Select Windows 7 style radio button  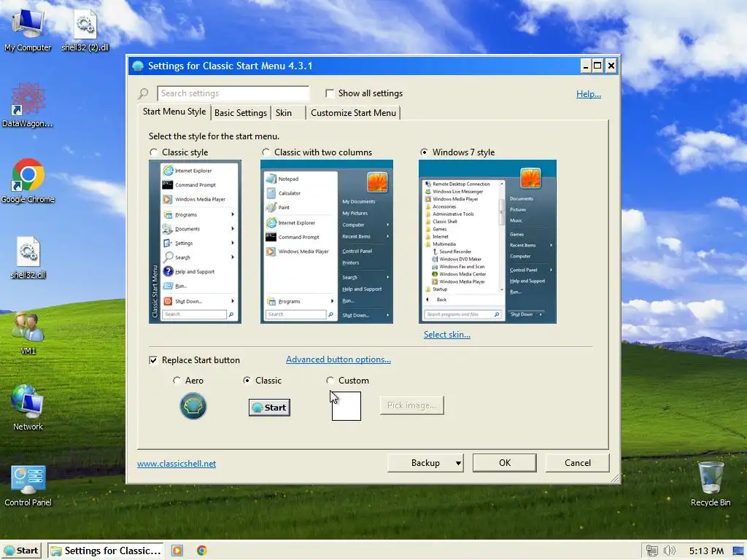coord(424,152)
